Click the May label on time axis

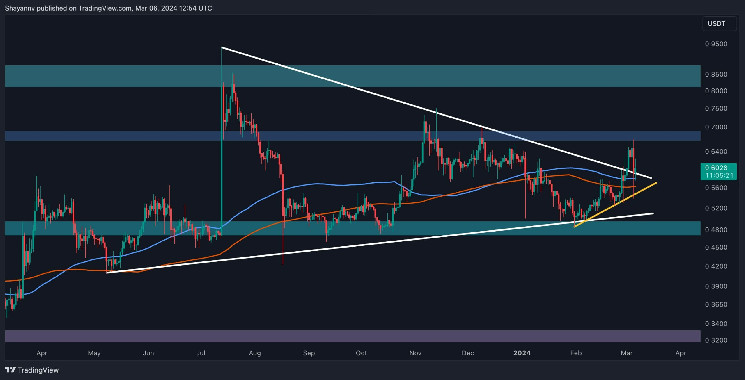tap(94, 353)
